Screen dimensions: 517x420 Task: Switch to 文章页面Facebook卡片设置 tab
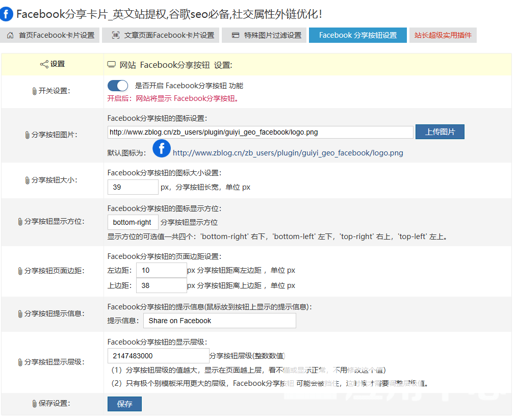tap(161, 35)
